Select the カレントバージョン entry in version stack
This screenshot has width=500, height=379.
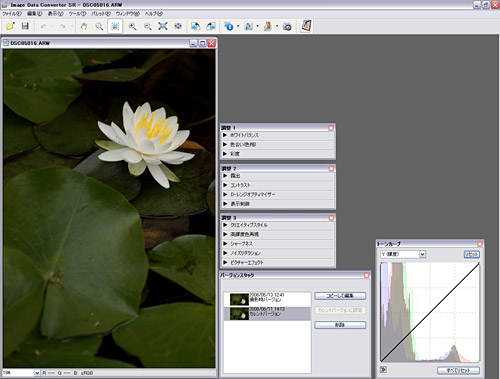tap(267, 314)
